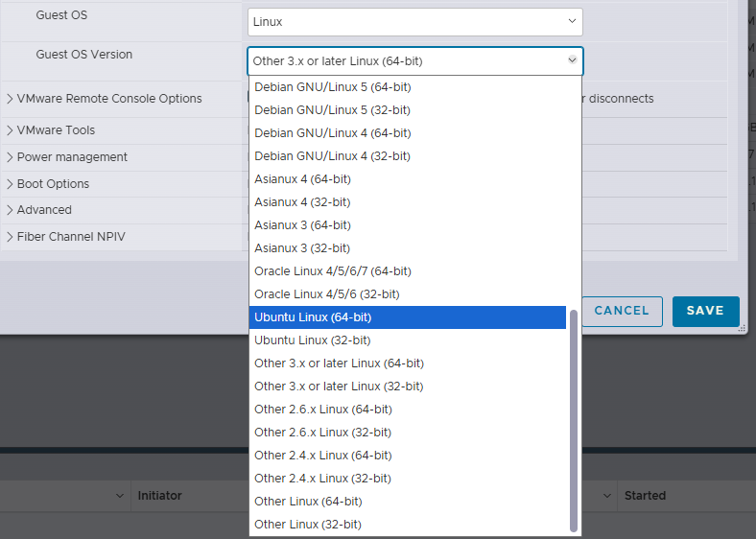Open column menu chevron left of Started
The height and width of the screenshot is (539, 756).
(607, 496)
